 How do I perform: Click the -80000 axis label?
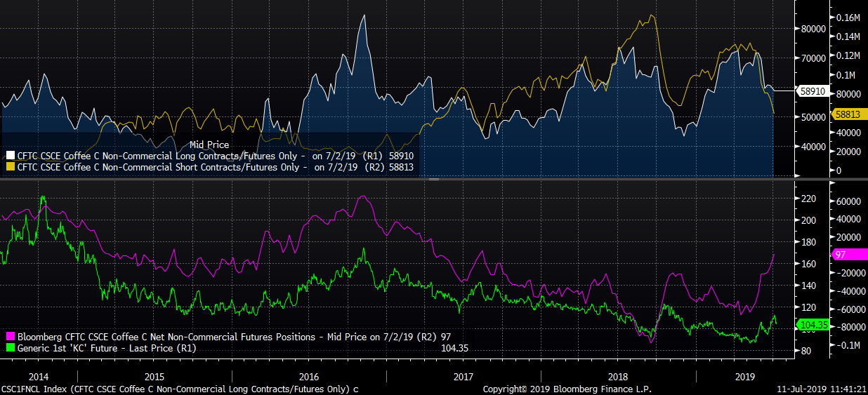point(849,327)
